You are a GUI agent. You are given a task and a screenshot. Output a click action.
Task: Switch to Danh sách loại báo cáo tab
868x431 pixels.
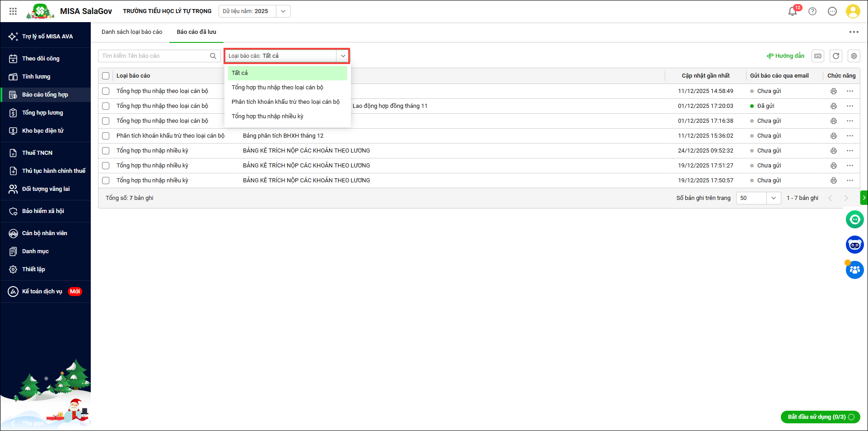click(132, 32)
